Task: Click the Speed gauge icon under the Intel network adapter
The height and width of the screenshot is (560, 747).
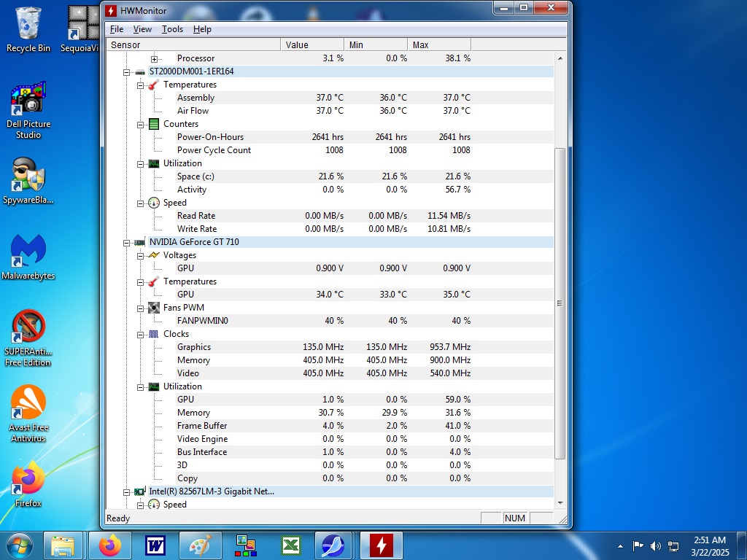Action: (x=153, y=505)
